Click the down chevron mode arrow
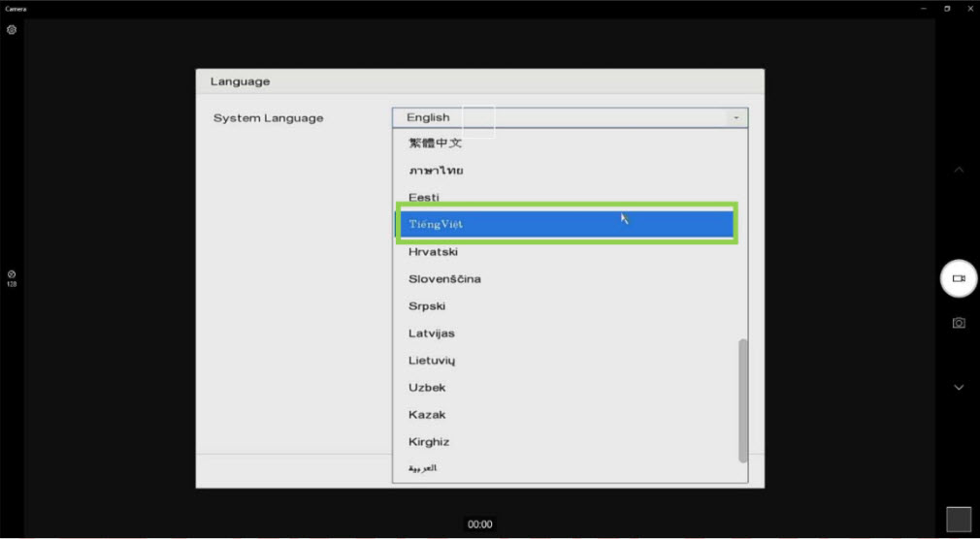 coord(959,388)
